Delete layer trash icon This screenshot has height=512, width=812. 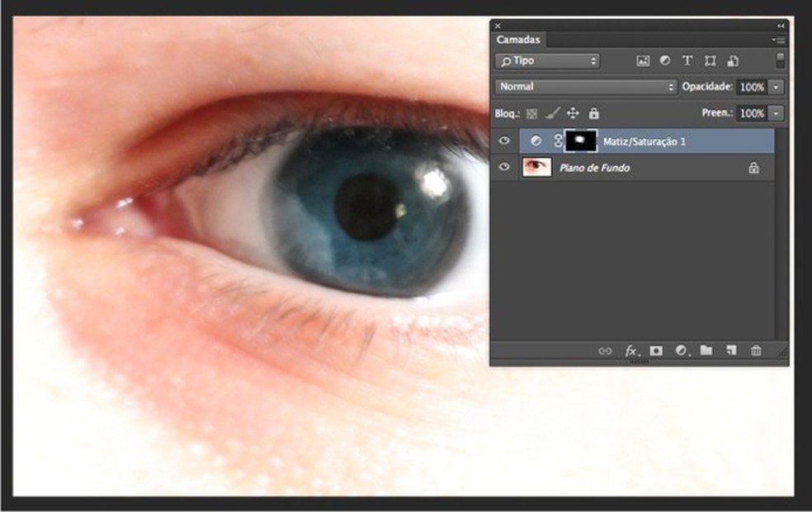pos(756,351)
